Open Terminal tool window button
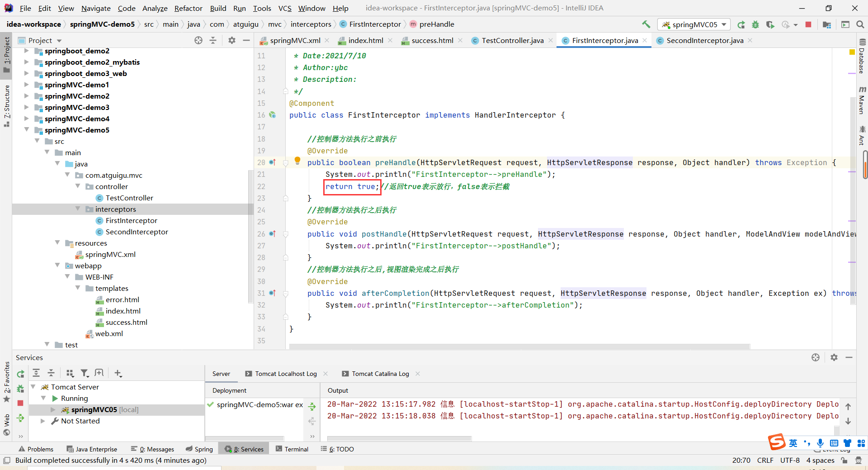 pos(292,449)
